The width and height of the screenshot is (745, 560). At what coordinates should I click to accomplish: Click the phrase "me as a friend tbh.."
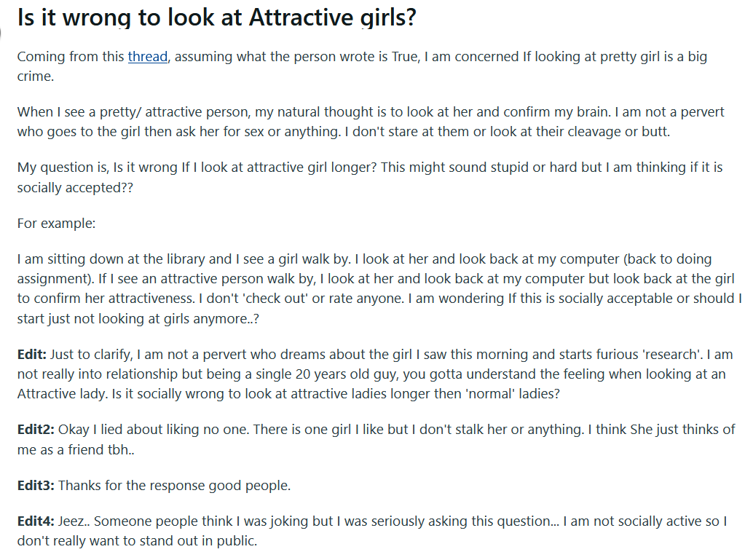pyautogui.click(x=76, y=450)
